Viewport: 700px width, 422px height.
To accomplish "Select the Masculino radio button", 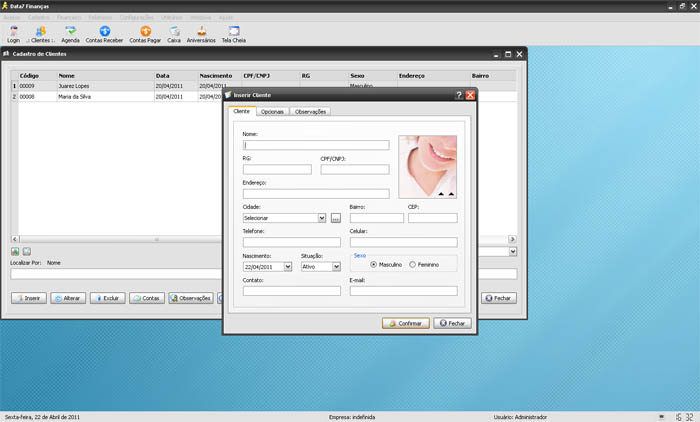I will point(374,265).
